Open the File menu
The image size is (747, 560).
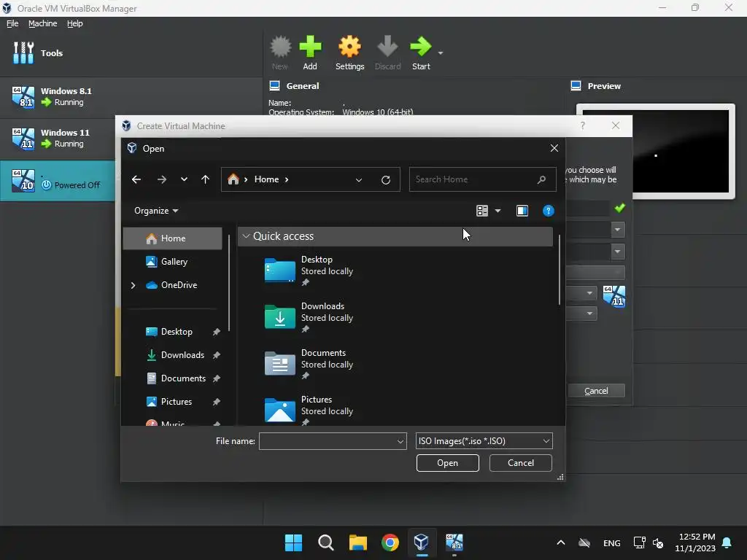pyautogui.click(x=12, y=23)
